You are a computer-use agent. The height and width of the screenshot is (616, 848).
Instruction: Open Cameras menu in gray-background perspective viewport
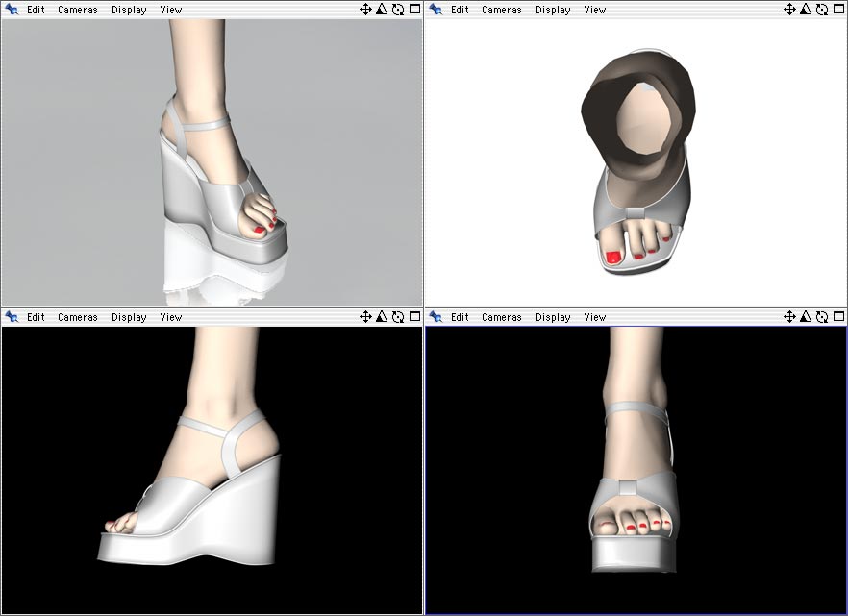tap(77, 10)
